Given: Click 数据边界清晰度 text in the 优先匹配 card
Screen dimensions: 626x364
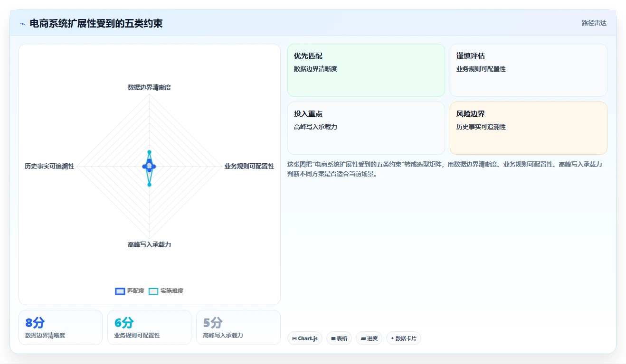Looking at the screenshot, I should [x=316, y=69].
